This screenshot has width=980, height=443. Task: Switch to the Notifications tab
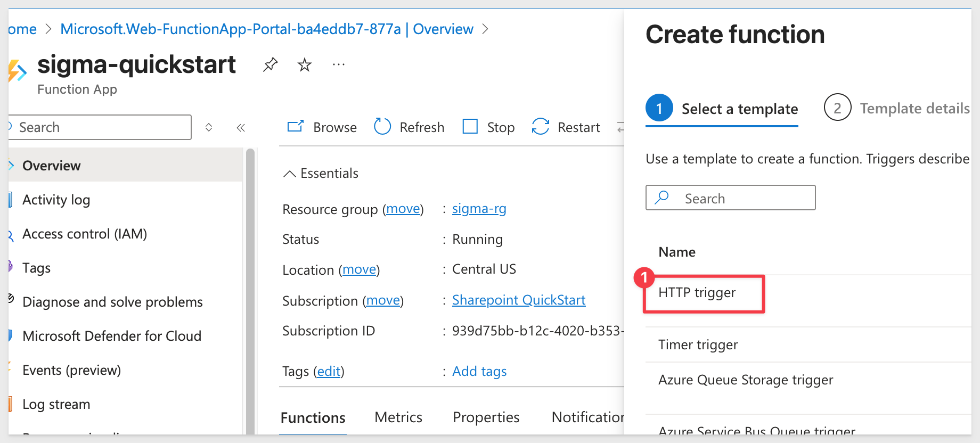tap(588, 417)
